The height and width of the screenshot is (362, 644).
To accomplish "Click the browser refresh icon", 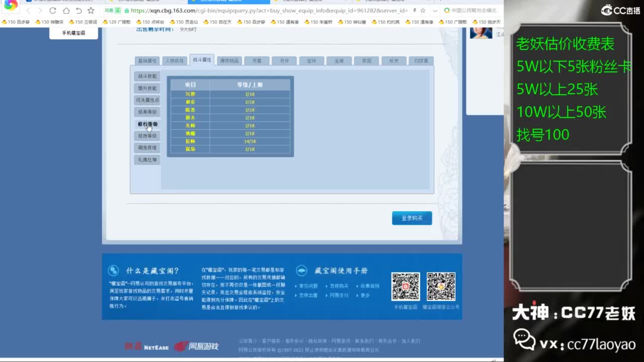I will click(x=53, y=11).
